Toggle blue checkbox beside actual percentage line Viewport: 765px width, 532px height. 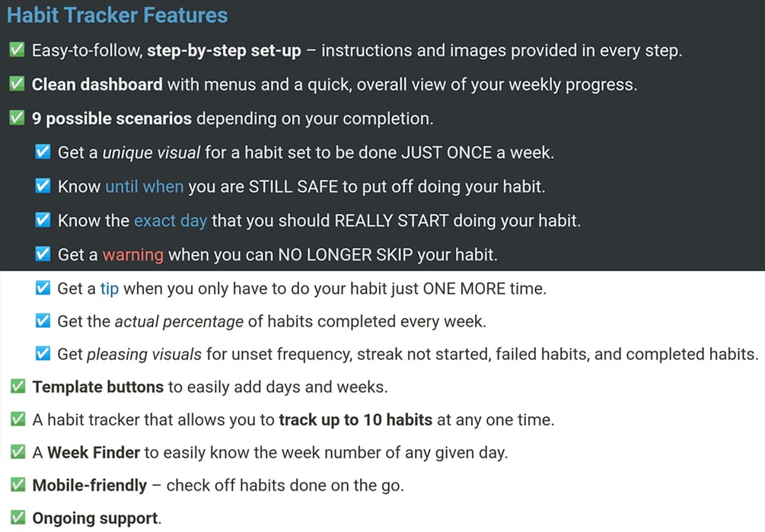(x=43, y=321)
